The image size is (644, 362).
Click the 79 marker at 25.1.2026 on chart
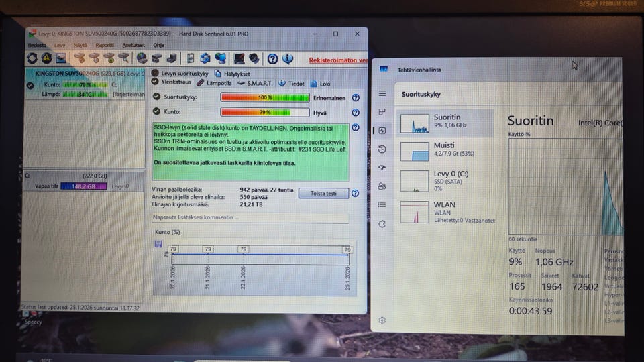click(x=347, y=249)
